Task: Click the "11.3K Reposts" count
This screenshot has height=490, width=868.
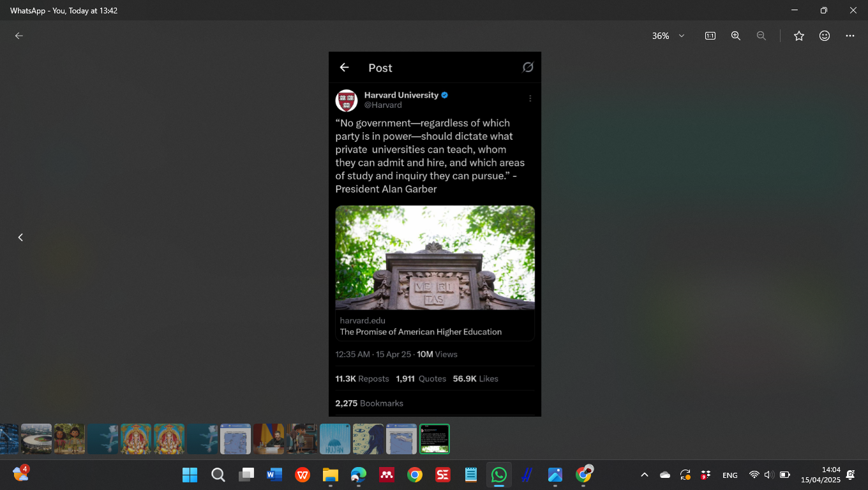Action: click(362, 378)
